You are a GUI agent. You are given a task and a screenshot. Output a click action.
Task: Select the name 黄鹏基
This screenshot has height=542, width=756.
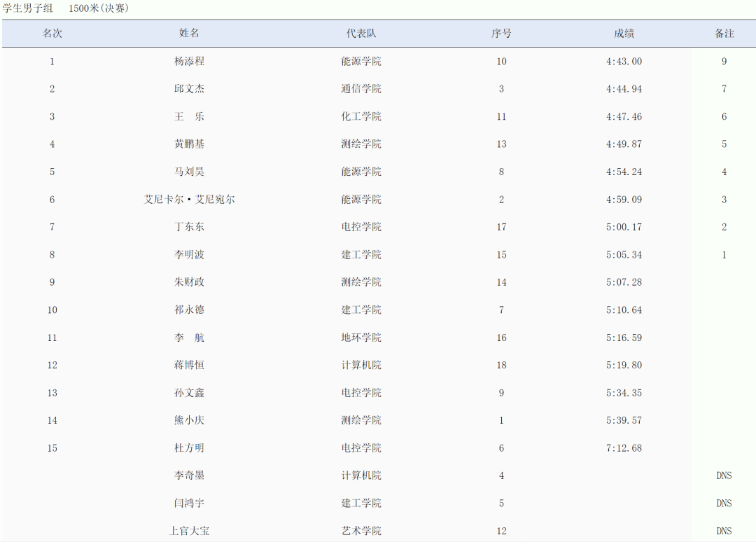[190, 144]
